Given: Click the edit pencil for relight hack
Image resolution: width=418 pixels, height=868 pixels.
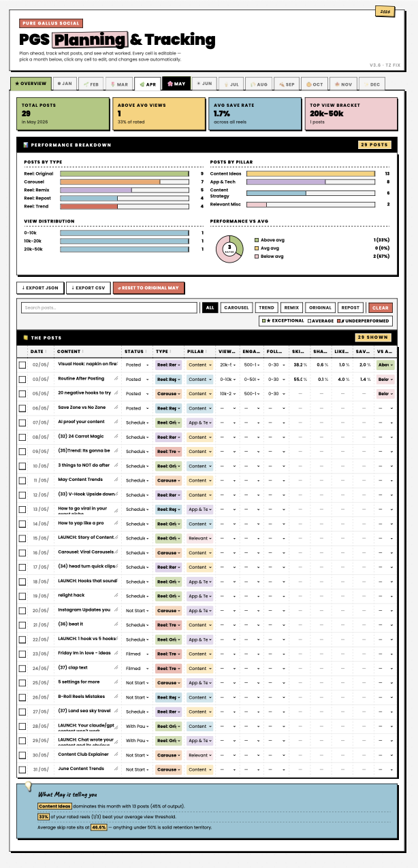Looking at the screenshot, I should tap(116, 595).
